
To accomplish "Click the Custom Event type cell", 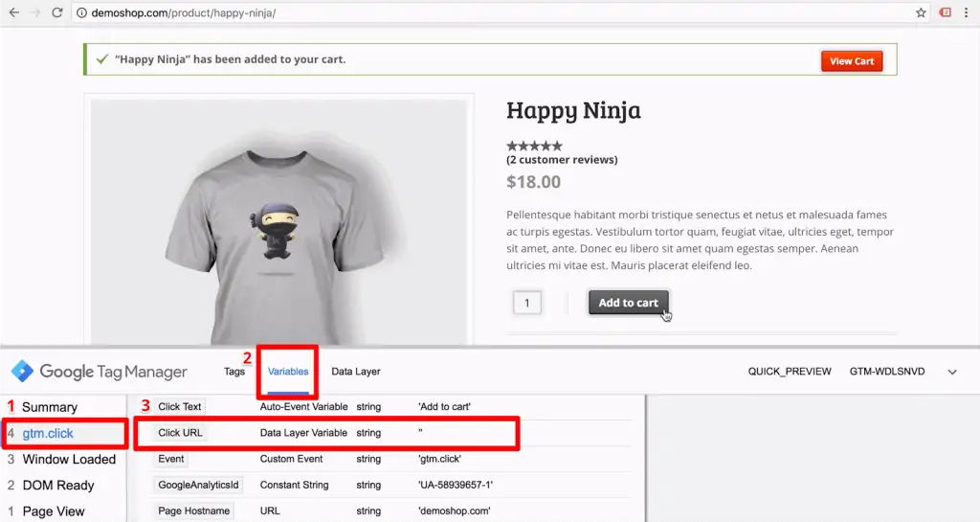I will coord(291,459).
